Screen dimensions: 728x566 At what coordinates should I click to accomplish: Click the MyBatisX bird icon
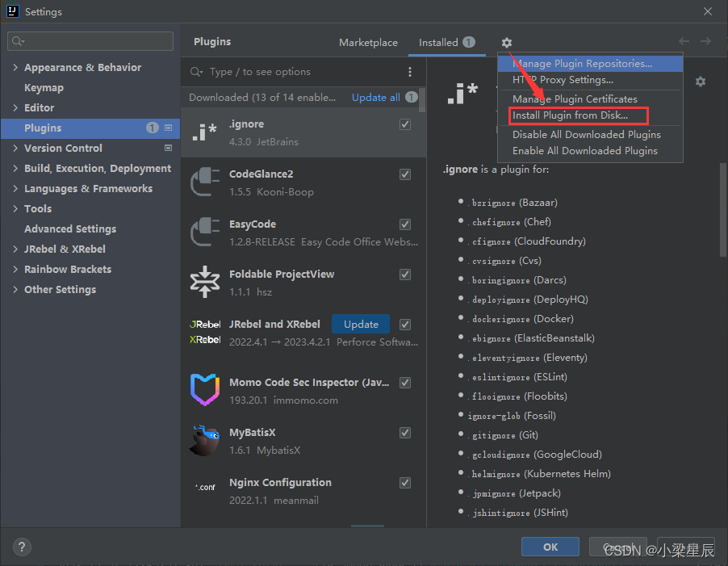[x=205, y=440]
